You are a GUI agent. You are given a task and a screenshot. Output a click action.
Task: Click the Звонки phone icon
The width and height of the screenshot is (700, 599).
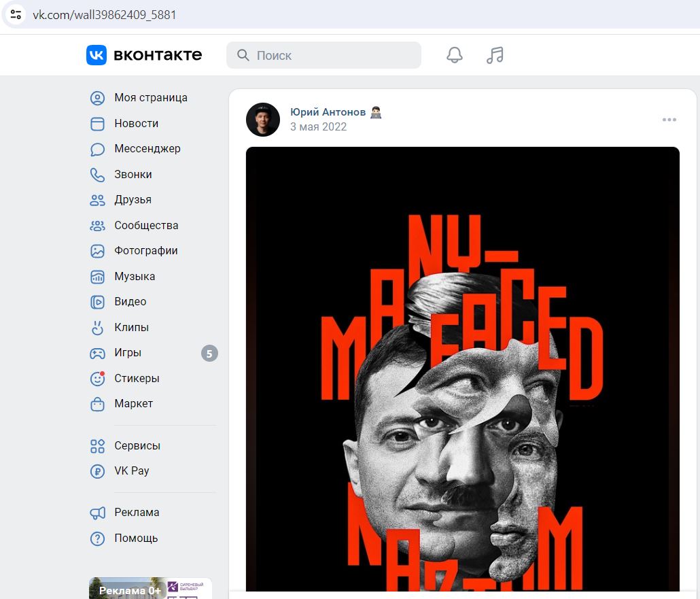(97, 175)
